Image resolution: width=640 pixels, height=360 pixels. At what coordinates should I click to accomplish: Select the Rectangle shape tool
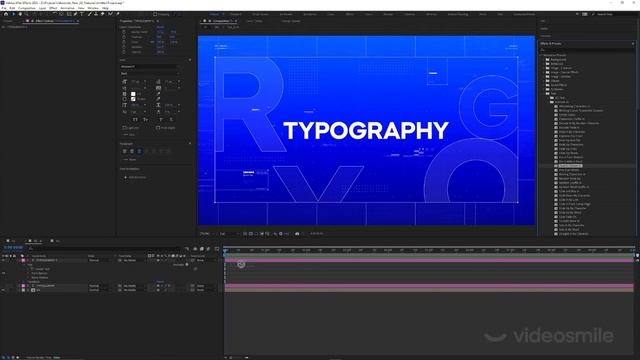pos(69,14)
